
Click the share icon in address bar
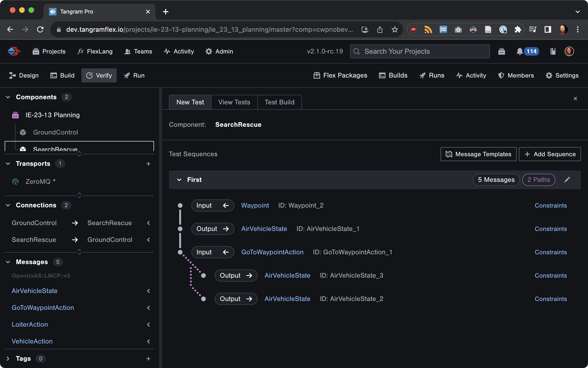pos(380,29)
